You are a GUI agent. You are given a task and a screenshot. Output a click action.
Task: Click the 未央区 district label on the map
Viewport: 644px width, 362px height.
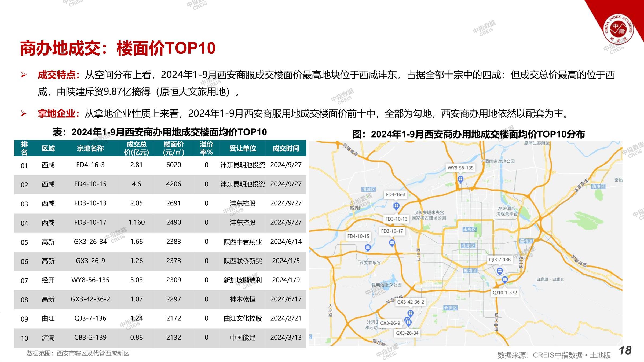pyautogui.click(x=469, y=229)
